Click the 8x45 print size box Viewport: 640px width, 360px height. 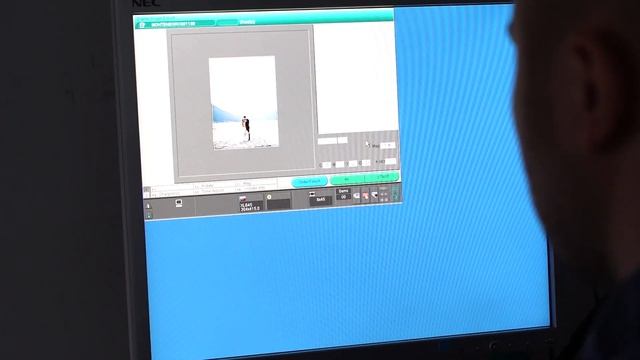(321, 200)
